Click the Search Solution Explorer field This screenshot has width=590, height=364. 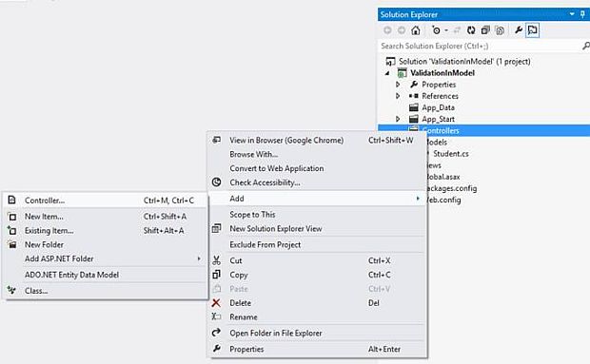(x=480, y=46)
